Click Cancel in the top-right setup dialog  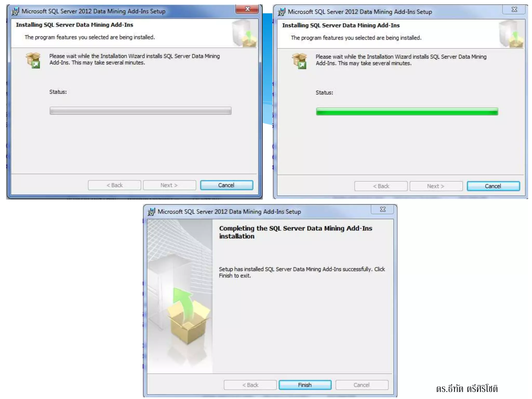pos(493,186)
